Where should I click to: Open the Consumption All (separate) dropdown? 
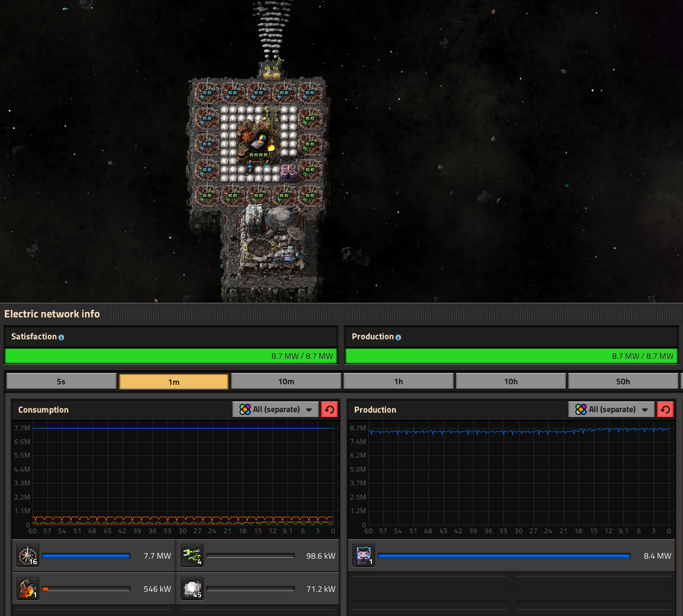coord(276,409)
